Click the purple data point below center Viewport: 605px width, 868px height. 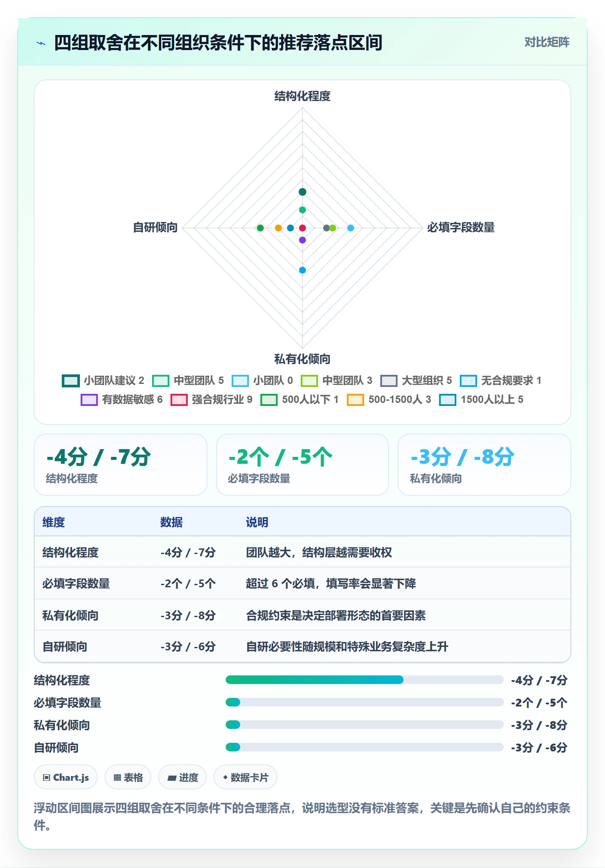pyautogui.click(x=302, y=240)
